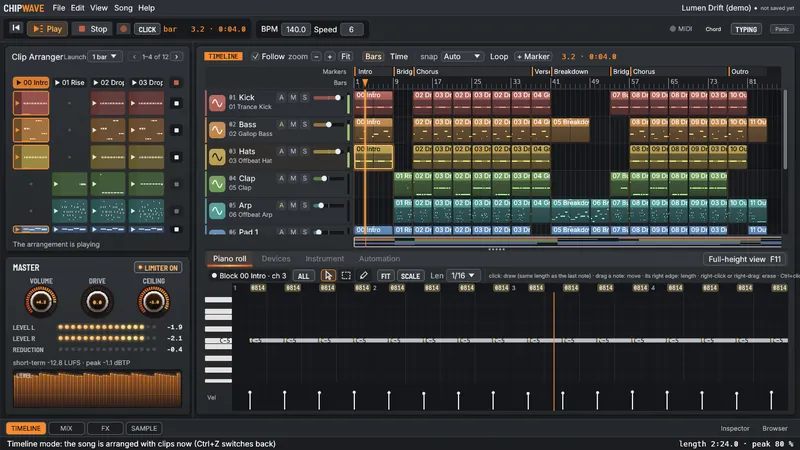800x450 pixels.
Task: Switch timeline ruler to Time
Action: [398, 57]
